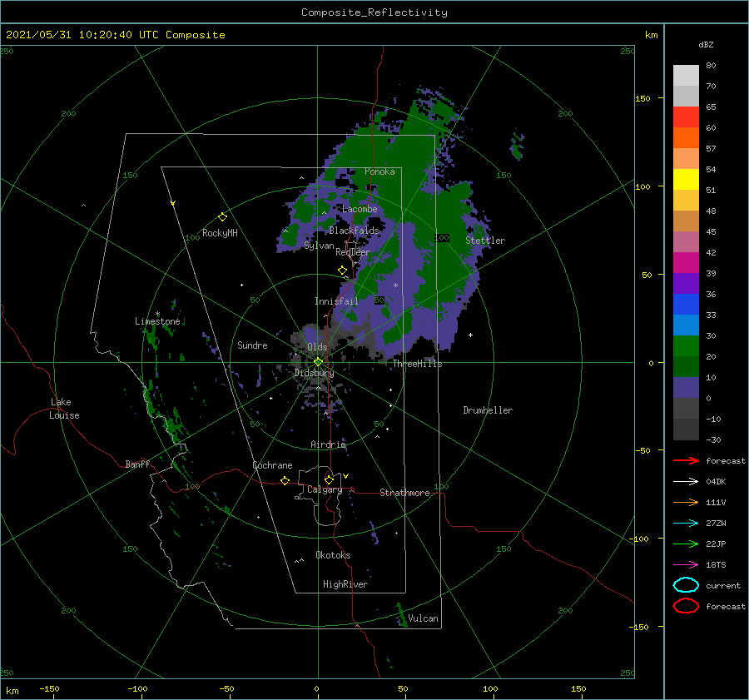
Task: Click the green echo beside Vulcan
Action: [x=402, y=615]
